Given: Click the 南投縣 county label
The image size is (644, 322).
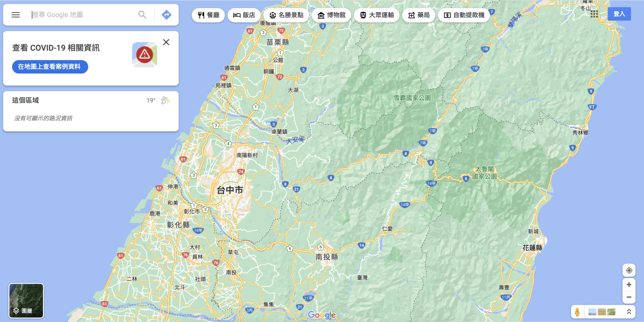Looking at the screenshot, I should pos(327,257).
